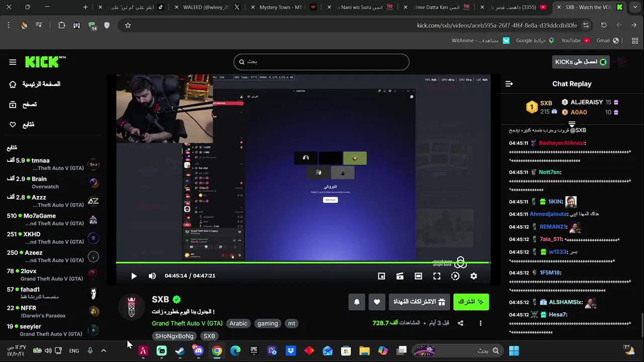The image size is (644, 362).
Task: Select the SHoNgxBoNg tag
Action: pos(174,336)
